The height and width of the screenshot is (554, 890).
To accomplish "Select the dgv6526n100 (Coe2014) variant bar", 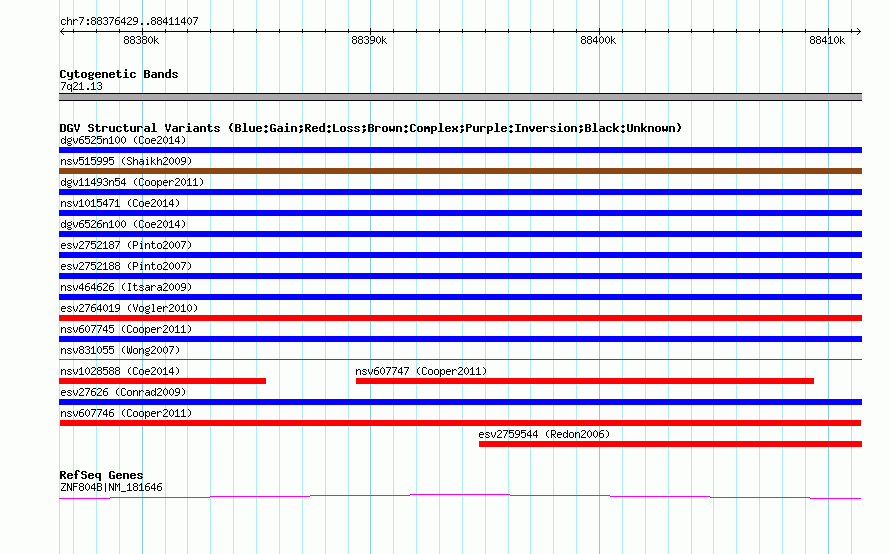I will [460, 234].
